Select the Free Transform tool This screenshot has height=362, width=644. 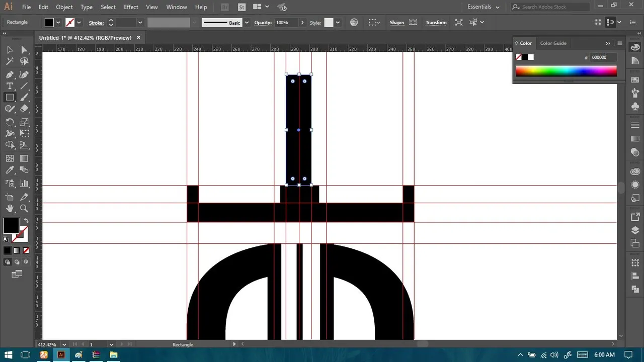(x=24, y=134)
